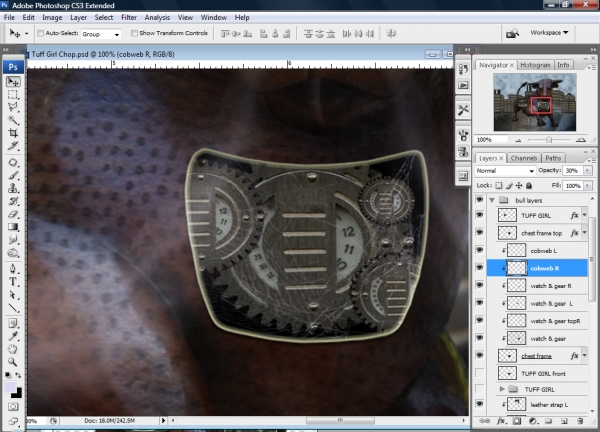Screen dimensions: 600x432
Task: Open the Opacity slider arrow
Action: [587, 171]
